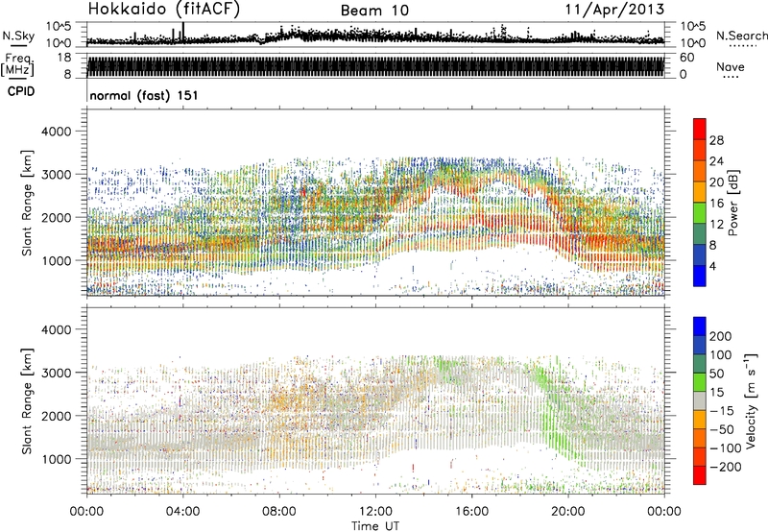
Task: Click the '04:00' time axis tick
Action: pos(182,512)
